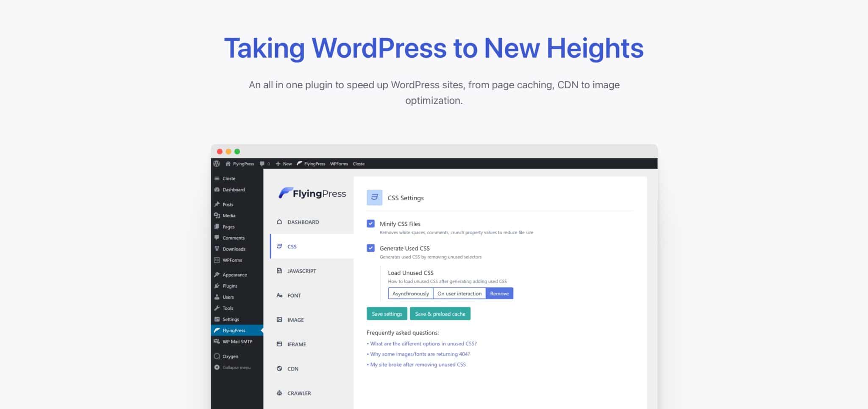Click the CDN globe icon in plugin nav
Image resolution: width=868 pixels, height=409 pixels.
point(279,369)
